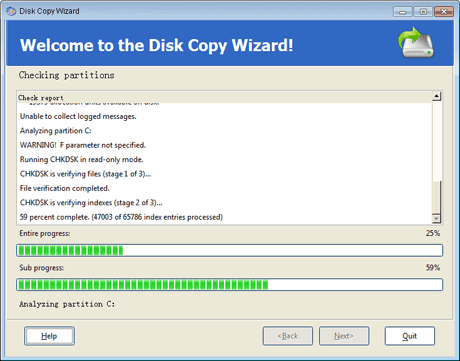Viewport: 460px width, 361px height.
Task: Open Help for the wizard
Action: 49,336
